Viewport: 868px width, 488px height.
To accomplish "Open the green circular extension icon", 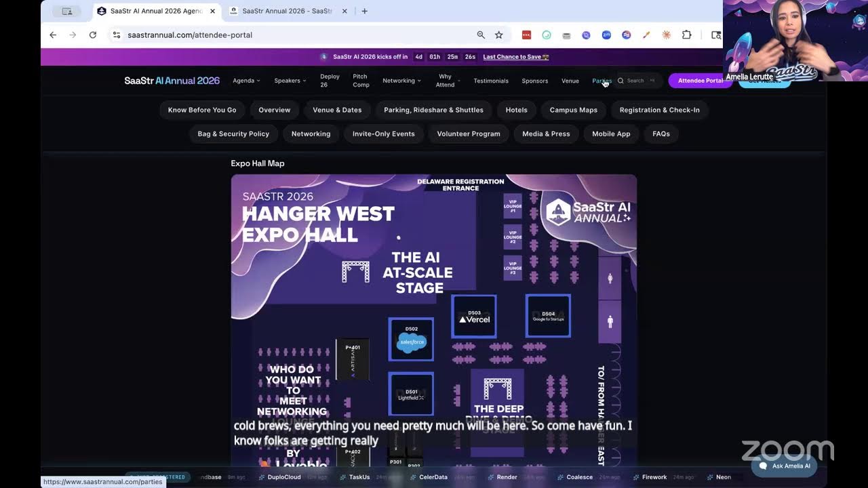I will coord(547,35).
